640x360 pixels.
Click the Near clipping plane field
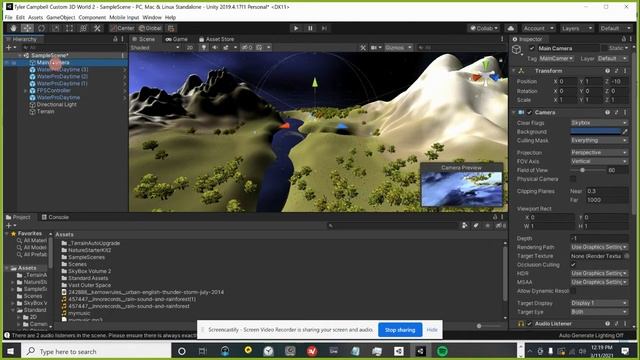click(x=607, y=191)
